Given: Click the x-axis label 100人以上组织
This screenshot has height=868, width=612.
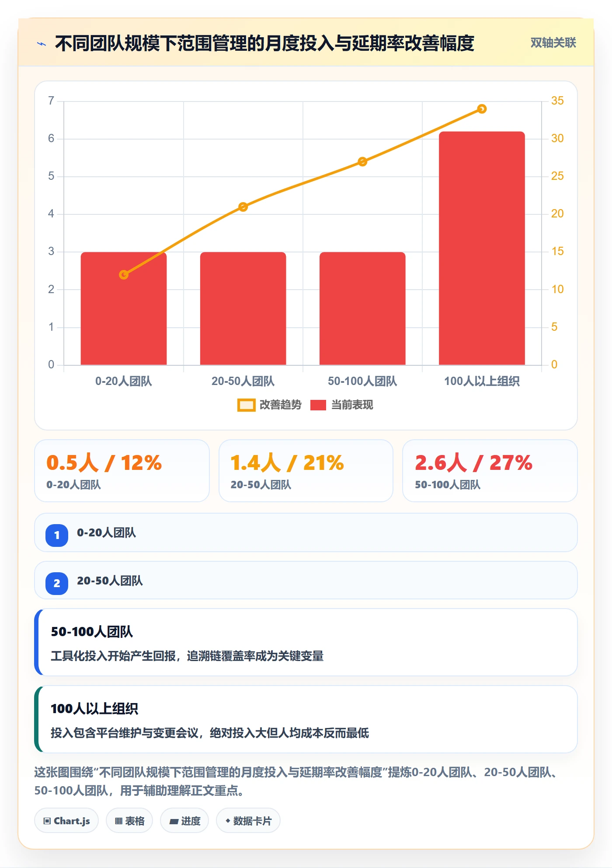Looking at the screenshot, I should coord(482,381).
